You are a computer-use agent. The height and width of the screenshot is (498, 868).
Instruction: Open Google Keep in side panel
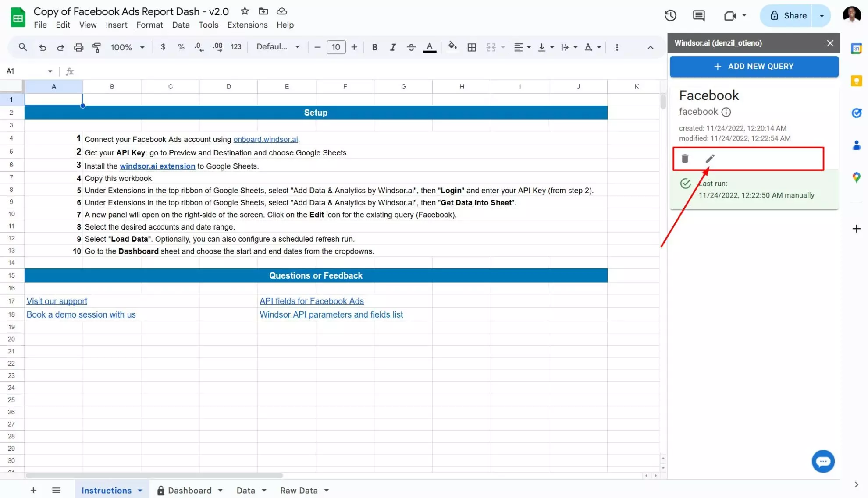pyautogui.click(x=856, y=81)
